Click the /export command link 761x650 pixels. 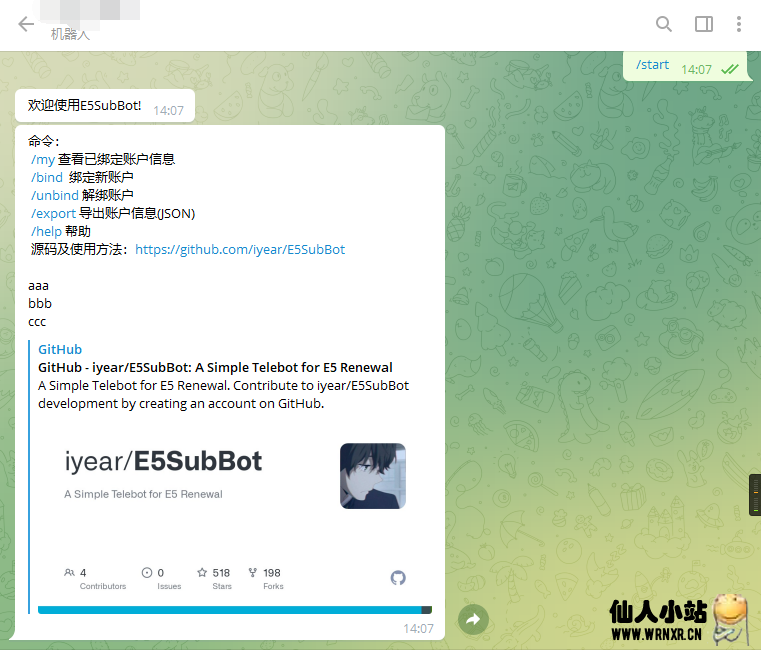coord(53,214)
